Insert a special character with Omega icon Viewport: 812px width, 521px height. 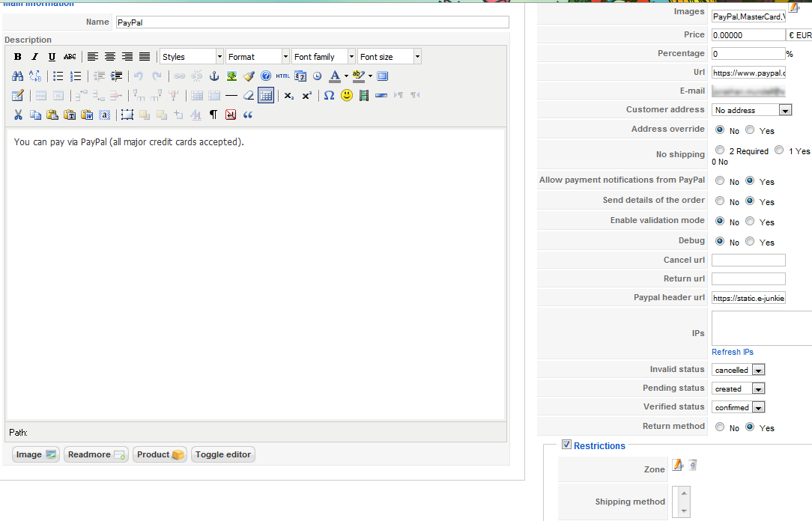pyautogui.click(x=330, y=96)
